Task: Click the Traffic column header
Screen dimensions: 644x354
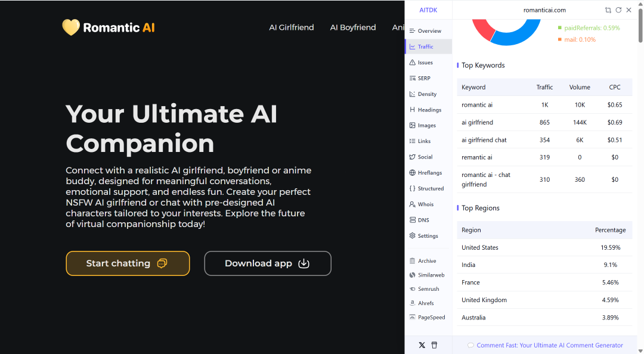Action: [x=544, y=87]
